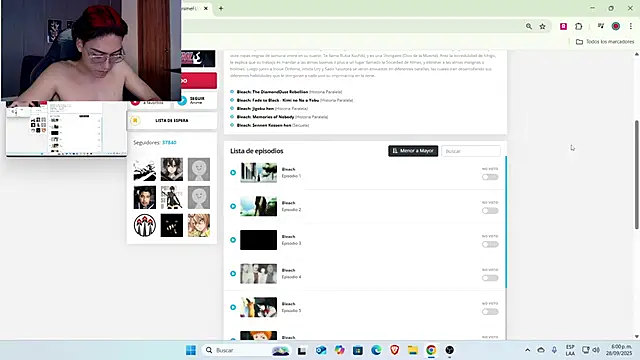The image size is (640, 360).
Task: Open Microsoft Edge from taskbar
Action: point(376,350)
